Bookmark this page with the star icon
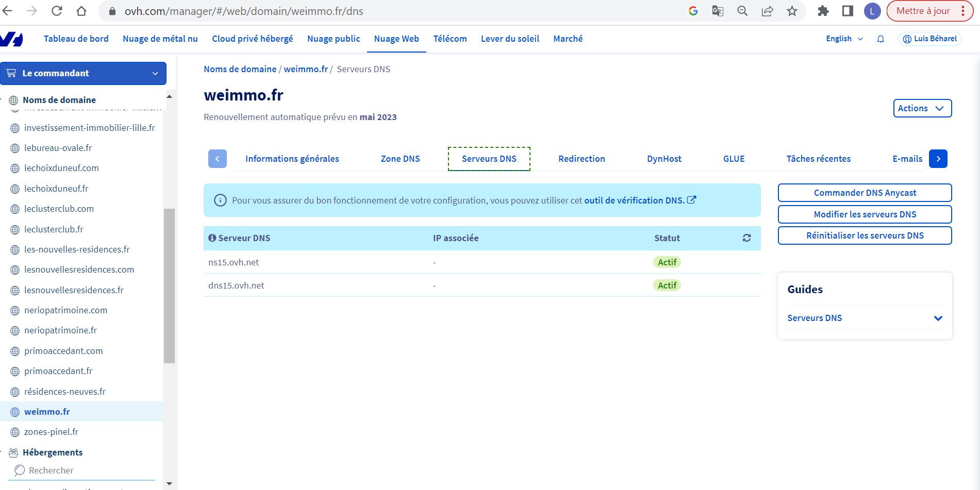The image size is (980, 490). pyautogui.click(x=792, y=11)
